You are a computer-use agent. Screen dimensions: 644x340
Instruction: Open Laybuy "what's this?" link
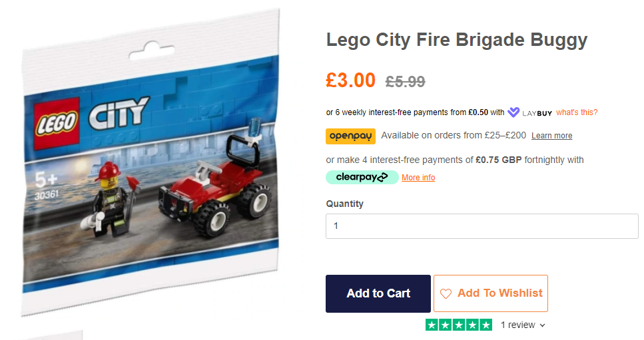pos(577,112)
